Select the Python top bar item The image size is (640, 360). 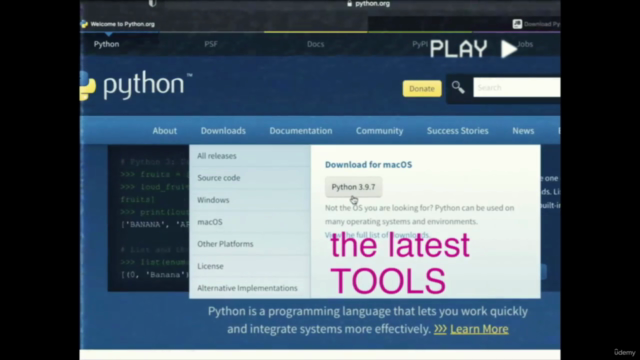coord(107,44)
